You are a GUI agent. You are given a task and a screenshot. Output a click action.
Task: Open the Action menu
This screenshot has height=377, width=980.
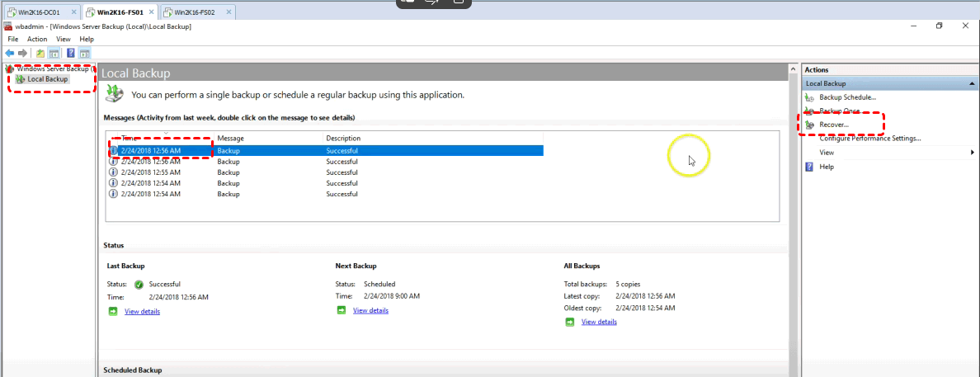tap(37, 39)
